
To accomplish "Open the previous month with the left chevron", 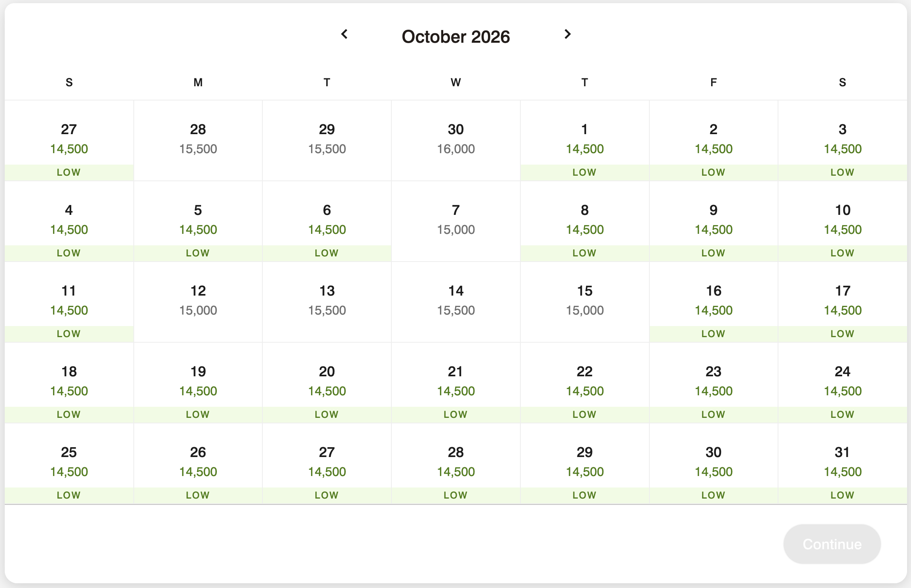I will pyautogui.click(x=344, y=35).
